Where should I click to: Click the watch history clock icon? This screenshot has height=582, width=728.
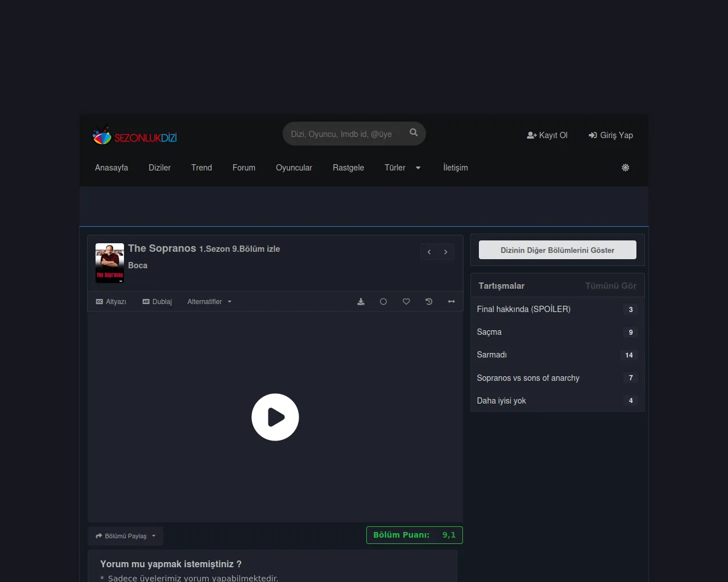tap(429, 302)
